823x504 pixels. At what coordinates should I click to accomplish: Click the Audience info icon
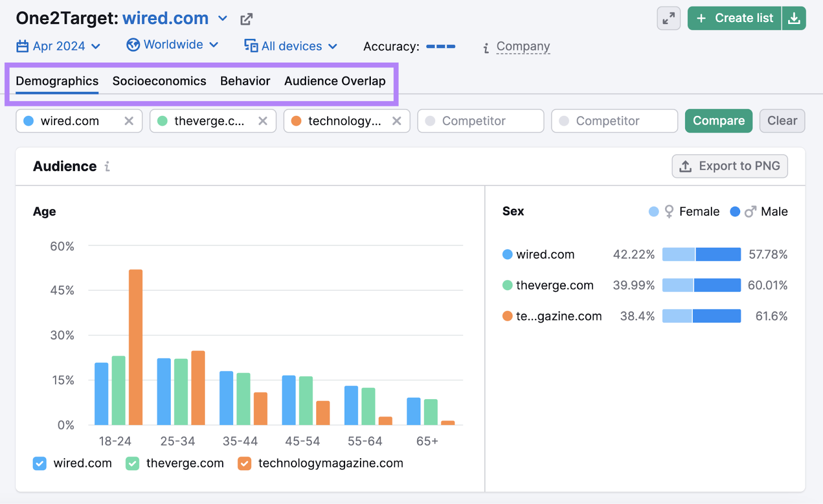pos(107,167)
